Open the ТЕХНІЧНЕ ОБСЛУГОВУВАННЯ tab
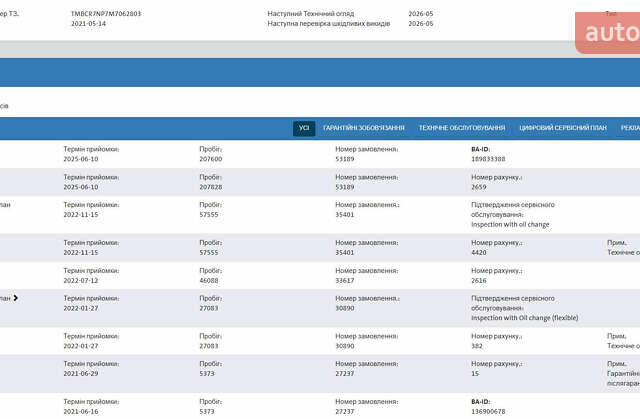The height and width of the screenshot is (419, 640). point(462,128)
